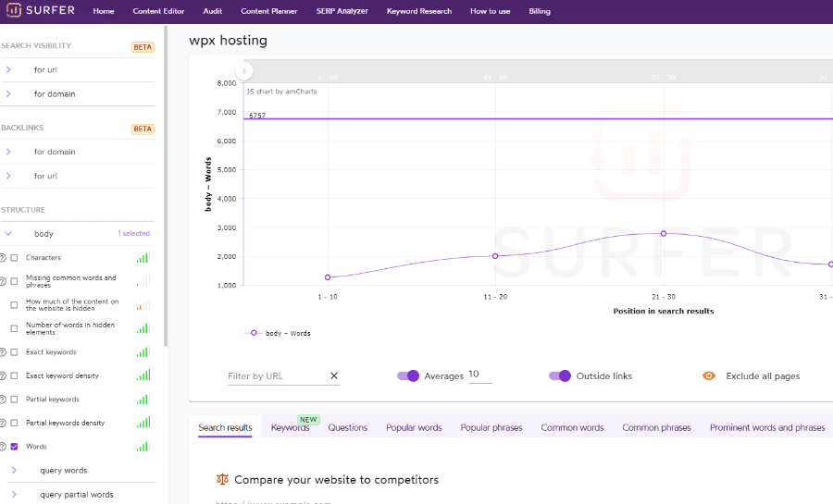
Task: Turn off the Averages toggle
Action: 408,375
